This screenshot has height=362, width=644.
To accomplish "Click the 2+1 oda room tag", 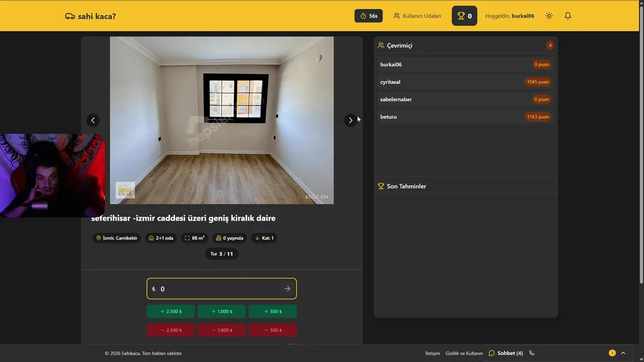I will coord(161,238).
